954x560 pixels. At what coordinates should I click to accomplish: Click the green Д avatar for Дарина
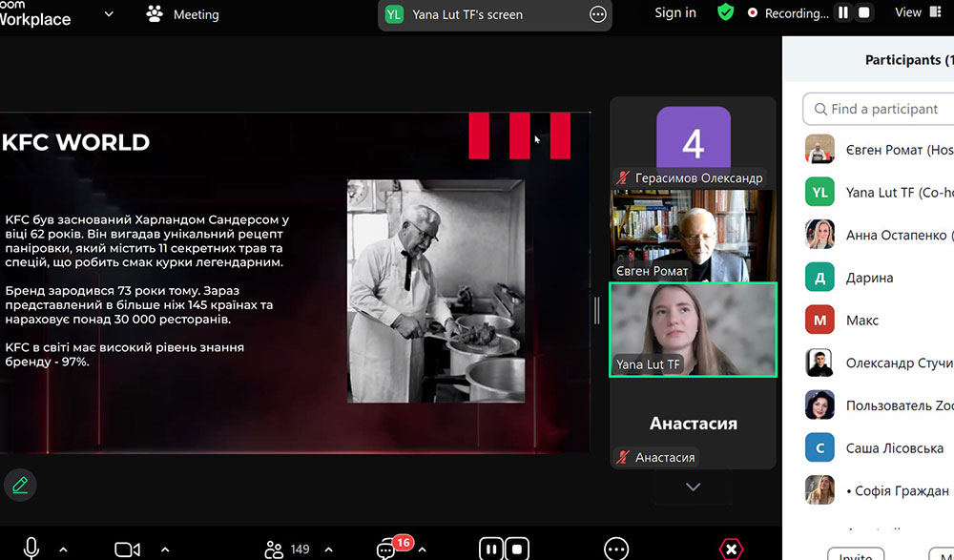pos(819,278)
